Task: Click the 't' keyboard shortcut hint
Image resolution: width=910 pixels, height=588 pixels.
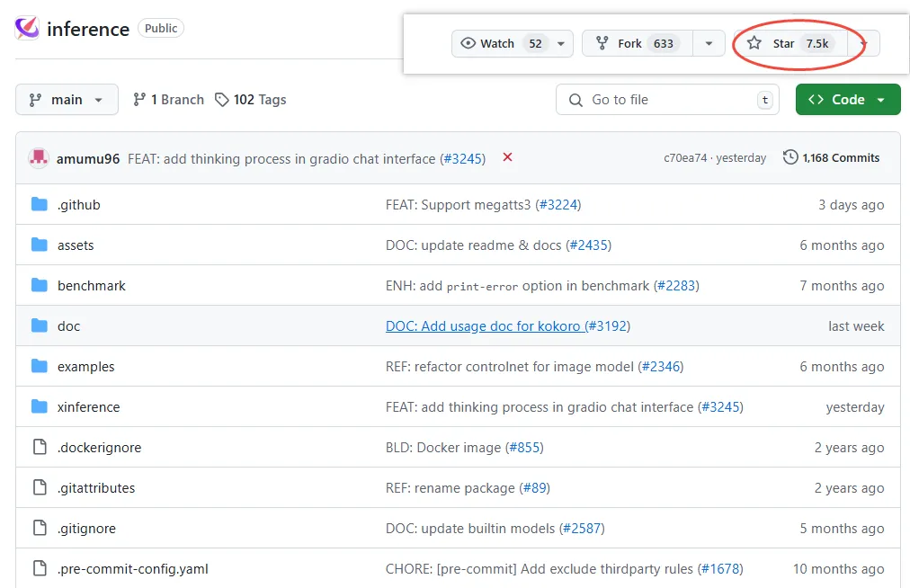Action: coord(765,100)
